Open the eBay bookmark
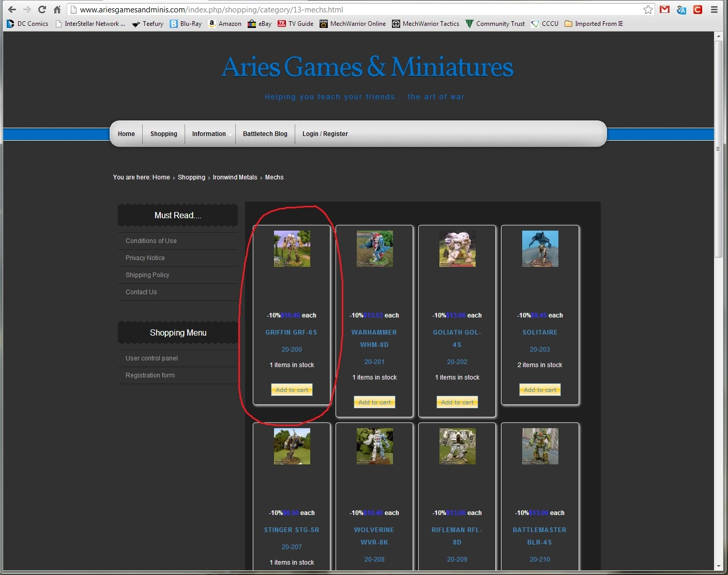 [x=260, y=23]
